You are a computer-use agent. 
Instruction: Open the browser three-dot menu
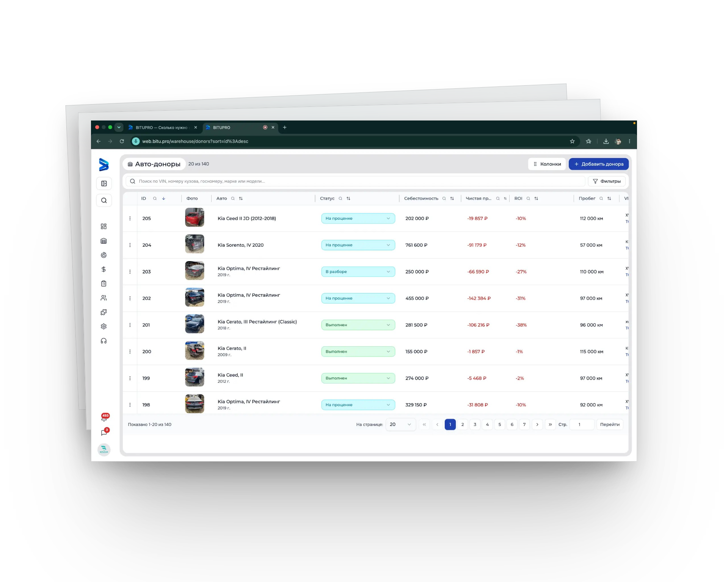(x=629, y=141)
